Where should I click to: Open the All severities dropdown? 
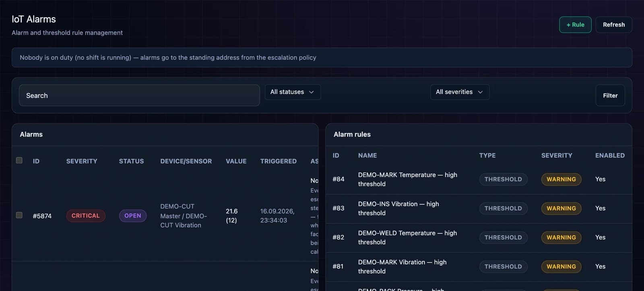(460, 92)
